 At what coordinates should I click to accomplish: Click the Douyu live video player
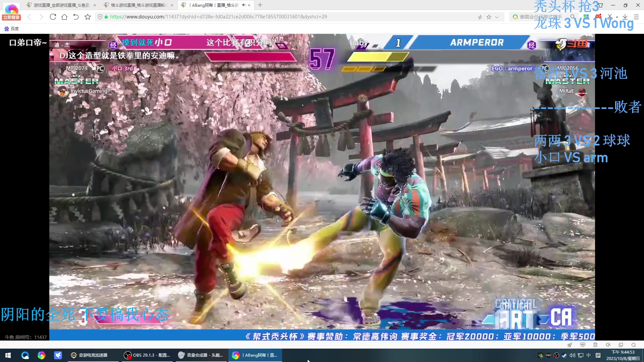pyautogui.click(x=322, y=187)
